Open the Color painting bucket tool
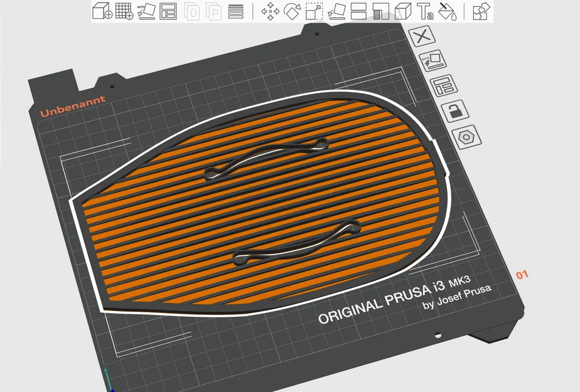Image resolution: width=580 pixels, height=392 pixels. pos(447,11)
